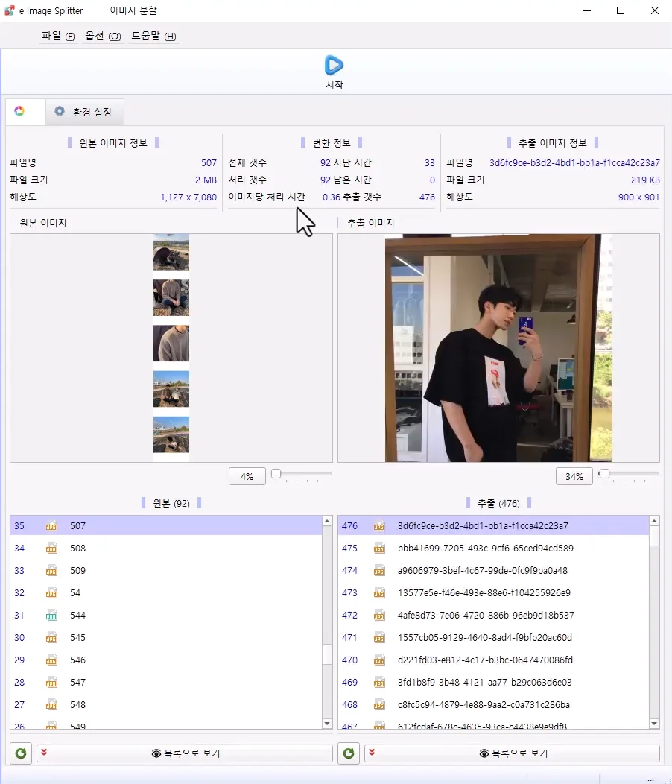672x784 pixels.
Task: Expand options arrow beside original 목록으로 보기
Action: (x=44, y=752)
